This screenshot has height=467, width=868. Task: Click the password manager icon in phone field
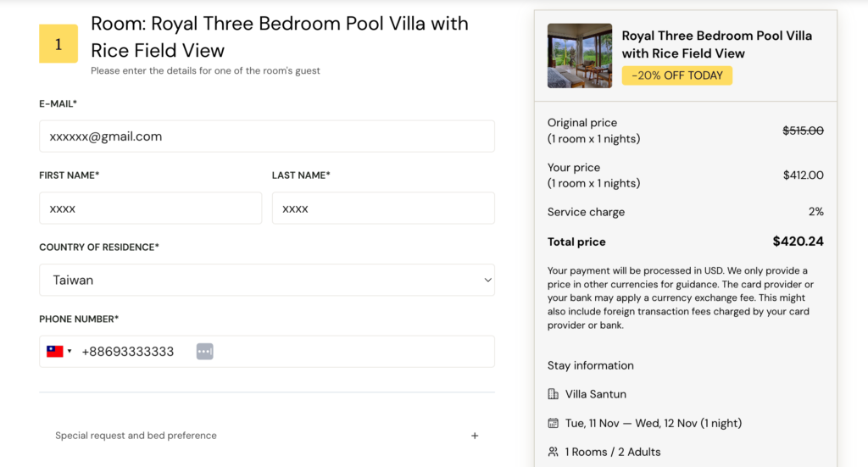204,352
